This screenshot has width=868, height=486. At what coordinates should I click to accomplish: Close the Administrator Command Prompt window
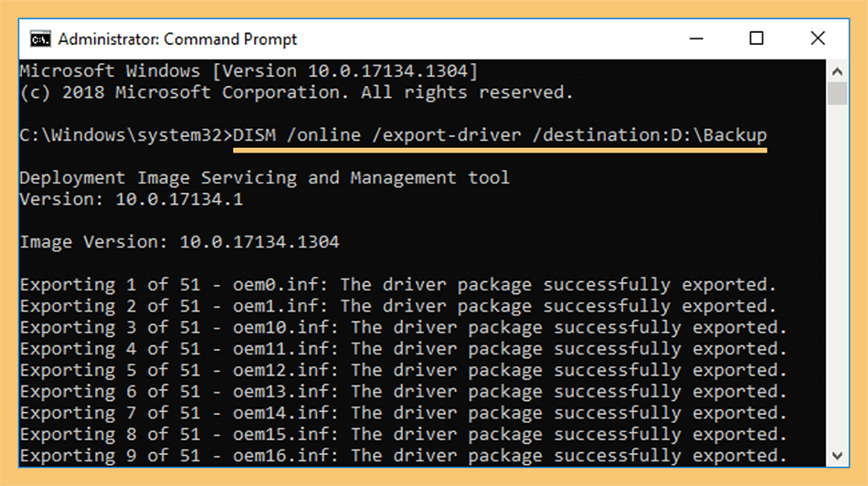tap(818, 38)
